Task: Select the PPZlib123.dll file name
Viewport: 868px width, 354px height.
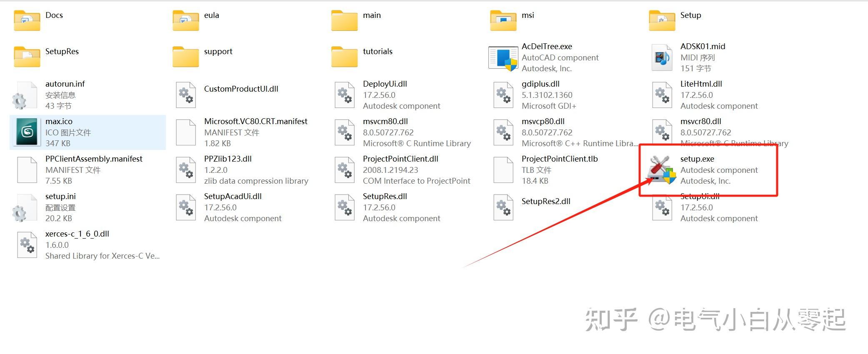Action: [x=228, y=159]
